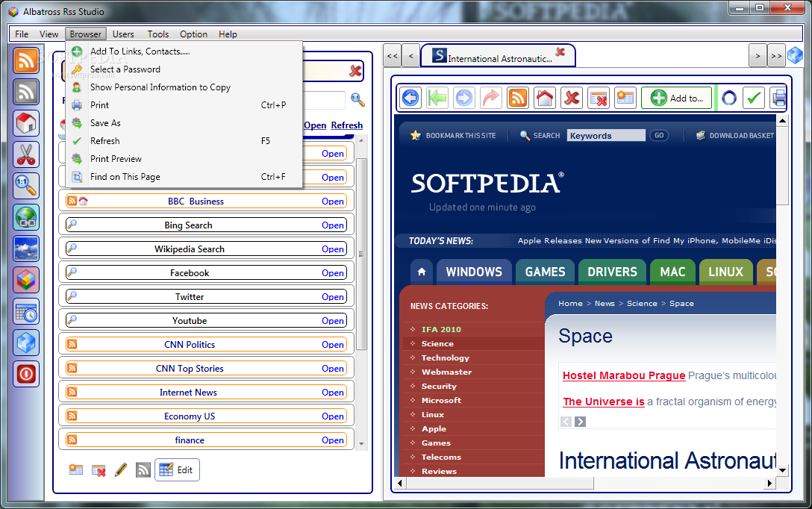Image resolution: width=812 pixels, height=509 pixels.
Task: Click the blue cube sidebar icon
Action: tap(26, 343)
